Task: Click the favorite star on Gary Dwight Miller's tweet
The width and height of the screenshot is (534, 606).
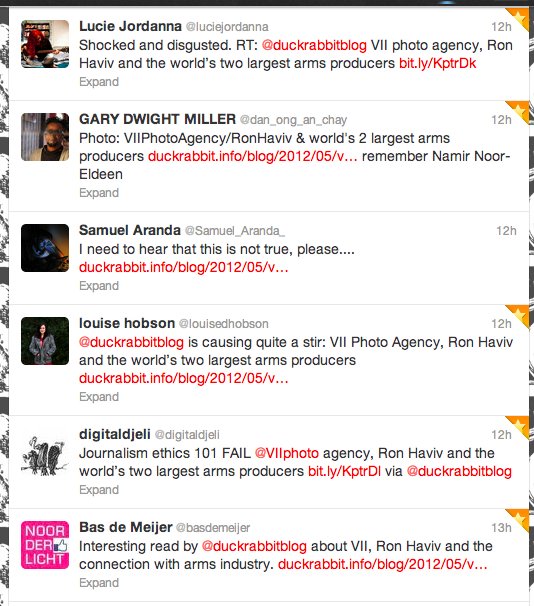Action: [x=519, y=111]
